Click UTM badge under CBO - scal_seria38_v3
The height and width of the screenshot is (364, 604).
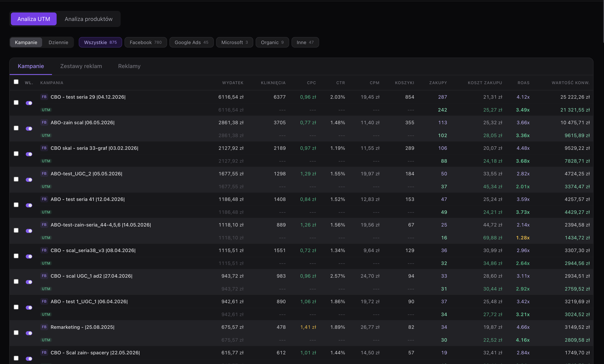point(46,263)
